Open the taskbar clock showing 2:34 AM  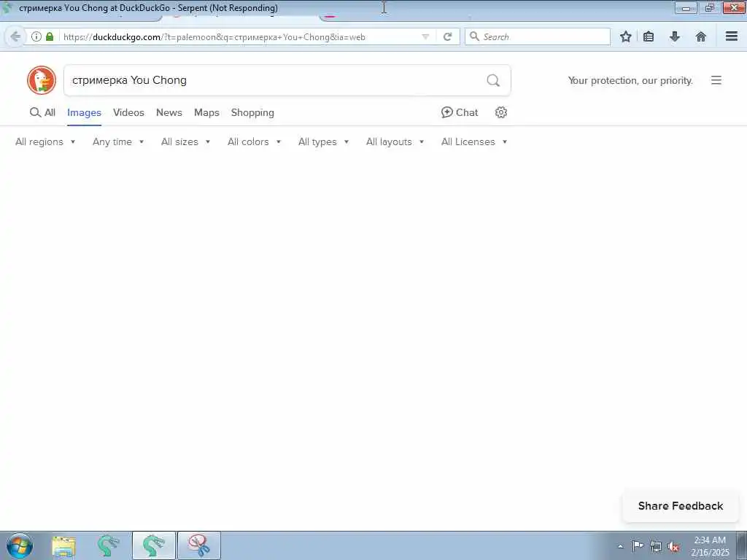click(x=710, y=546)
